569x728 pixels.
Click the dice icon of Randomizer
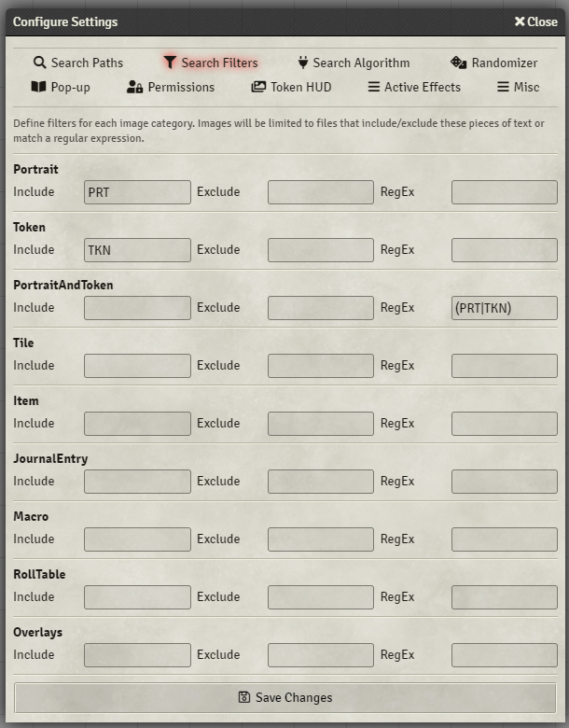[459, 63]
